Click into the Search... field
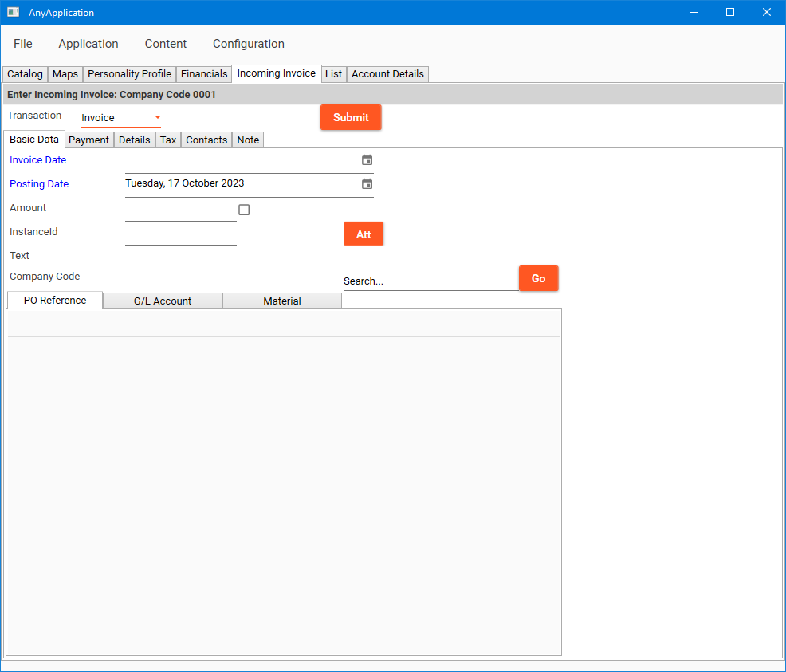 [x=429, y=281]
